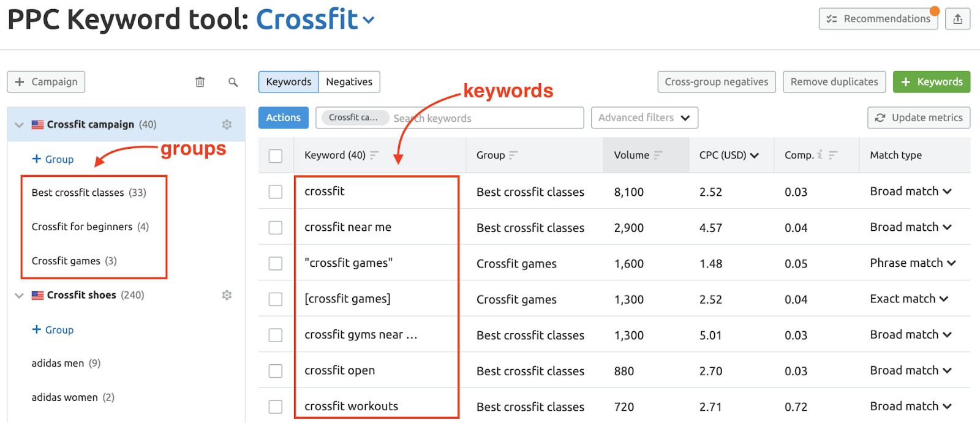Click the Search keywords input field

pyautogui.click(x=484, y=118)
